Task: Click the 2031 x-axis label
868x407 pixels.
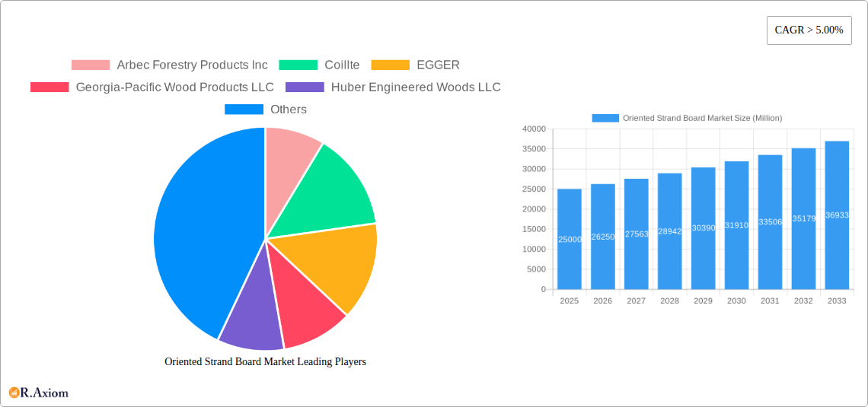Action: click(x=770, y=300)
